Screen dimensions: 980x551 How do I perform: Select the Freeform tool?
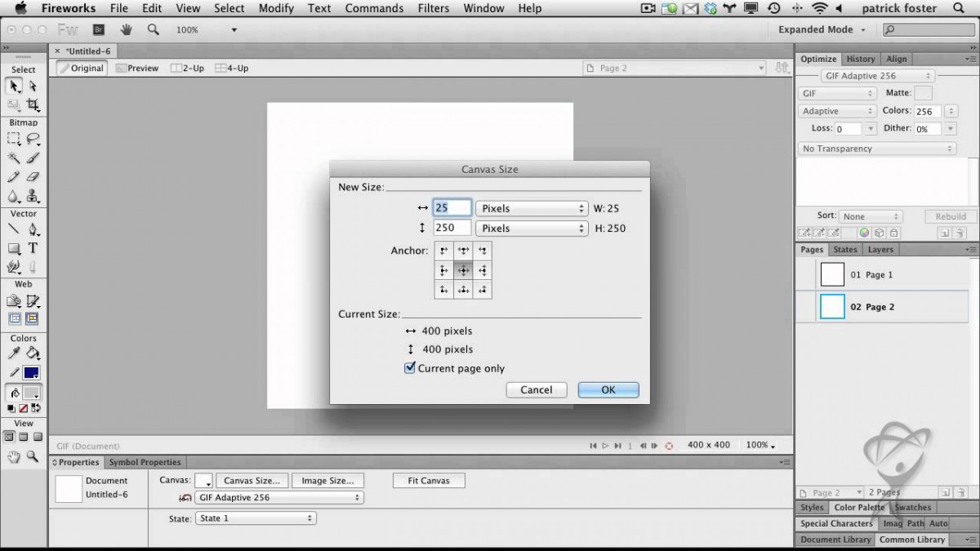(15, 267)
